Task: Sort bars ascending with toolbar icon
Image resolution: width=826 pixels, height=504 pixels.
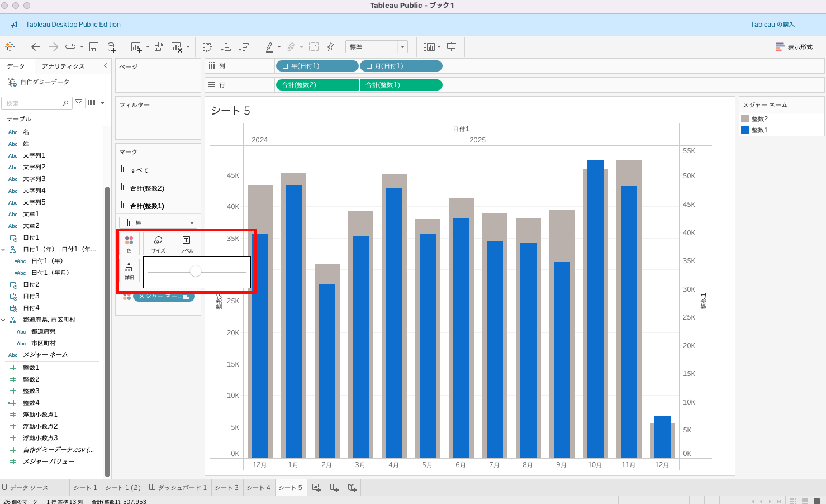Action: (x=226, y=47)
